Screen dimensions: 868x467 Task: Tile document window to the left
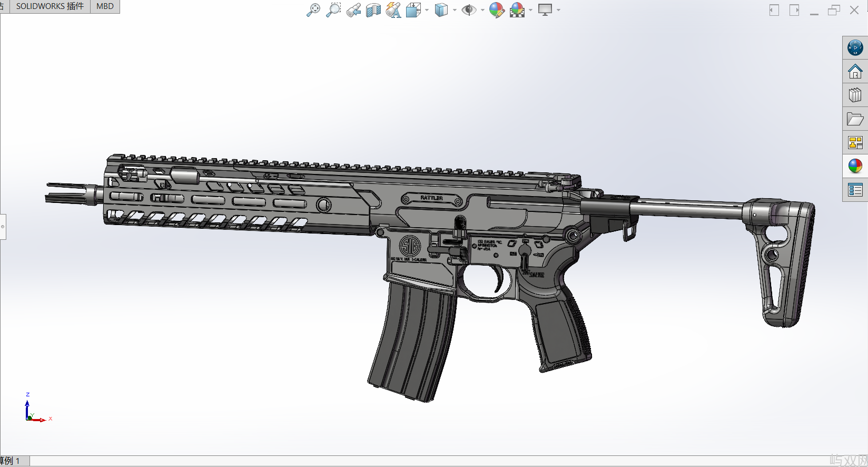pyautogui.click(x=774, y=10)
